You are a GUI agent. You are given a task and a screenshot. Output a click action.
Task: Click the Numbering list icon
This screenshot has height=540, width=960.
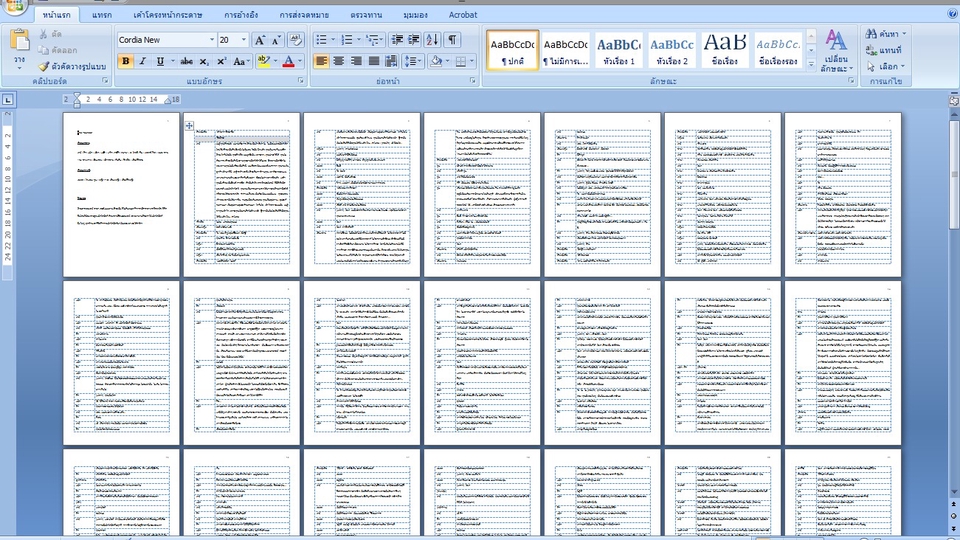point(347,40)
